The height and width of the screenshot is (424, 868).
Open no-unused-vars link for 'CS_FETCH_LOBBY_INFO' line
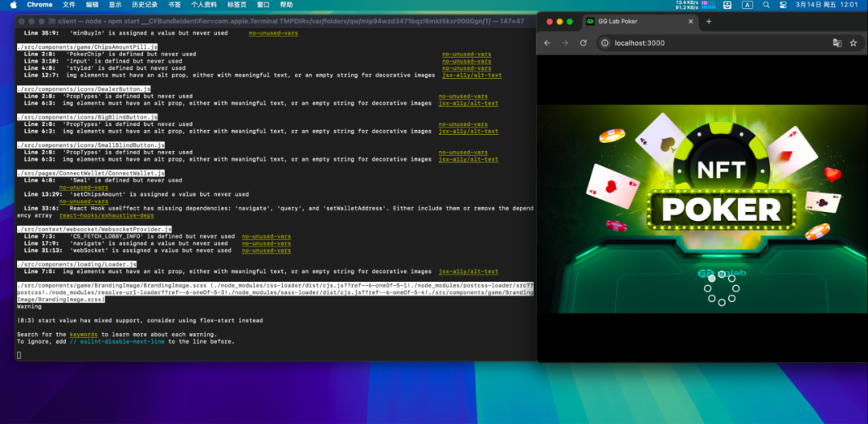point(266,237)
